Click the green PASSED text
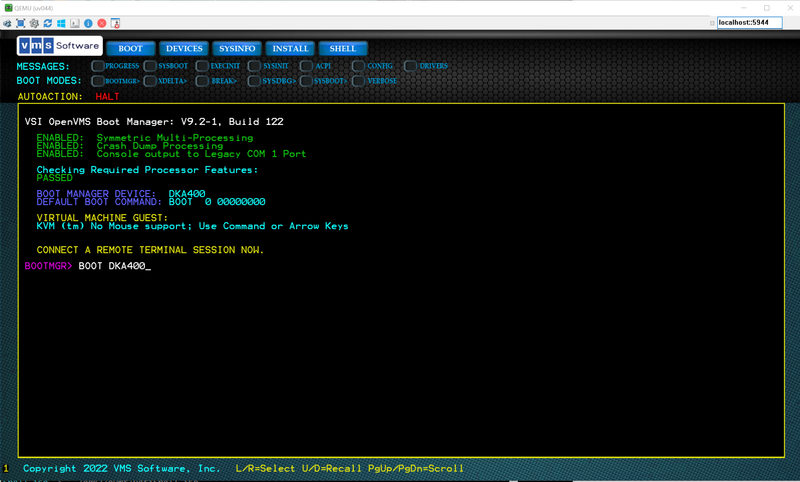Screen dimensions: 800x482 point(55,178)
